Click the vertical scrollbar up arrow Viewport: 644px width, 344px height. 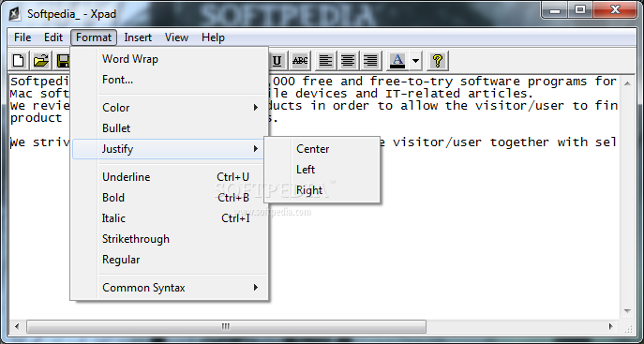(627, 83)
